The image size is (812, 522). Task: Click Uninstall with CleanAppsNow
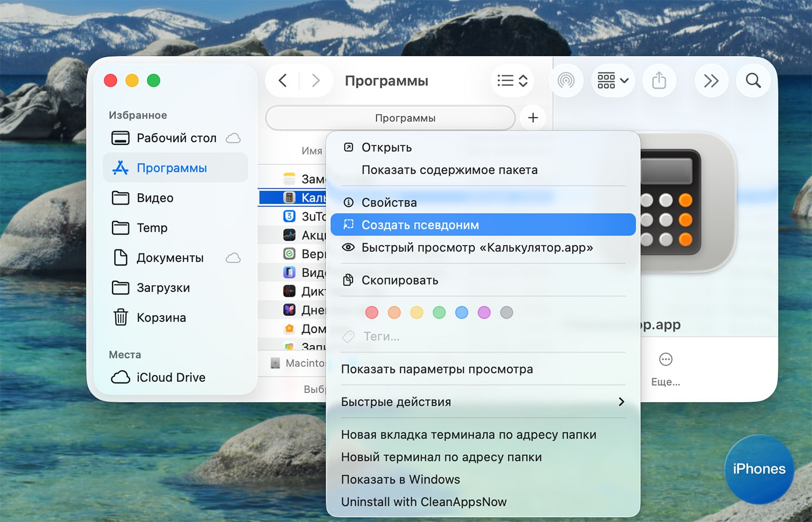coord(424,502)
